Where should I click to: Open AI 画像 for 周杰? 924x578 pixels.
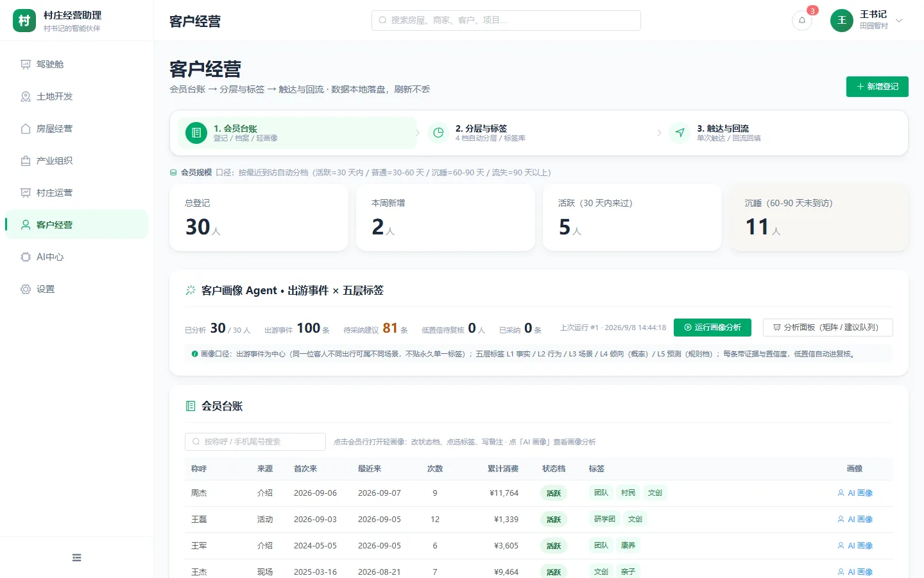tap(855, 493)
